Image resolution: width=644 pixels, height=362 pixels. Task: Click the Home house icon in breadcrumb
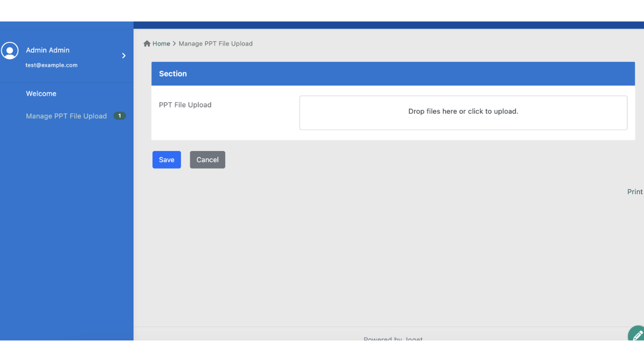tap(147, 44)
